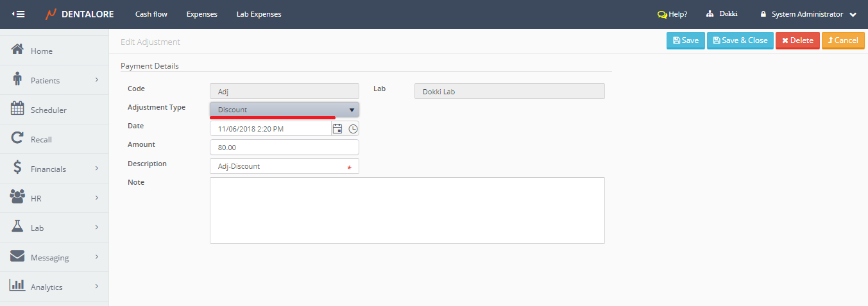
Task: Expand the Adjustment Type dropdown
Action: point(284,110)
